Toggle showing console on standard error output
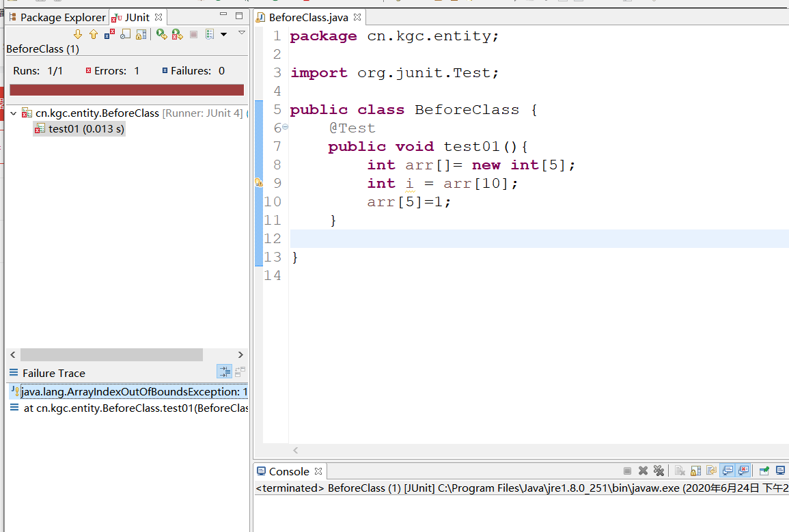The height and width of the screenshot is (532, 789). (743, 471)
